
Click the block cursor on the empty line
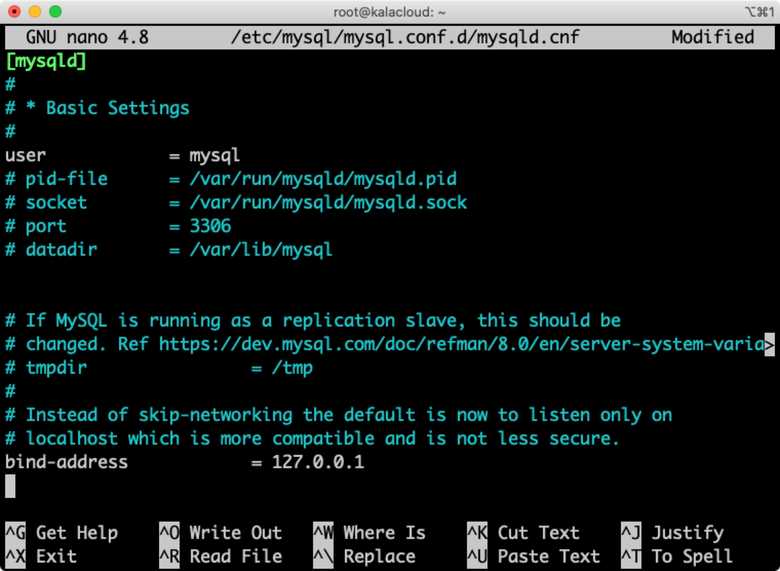tap(10, 486)
